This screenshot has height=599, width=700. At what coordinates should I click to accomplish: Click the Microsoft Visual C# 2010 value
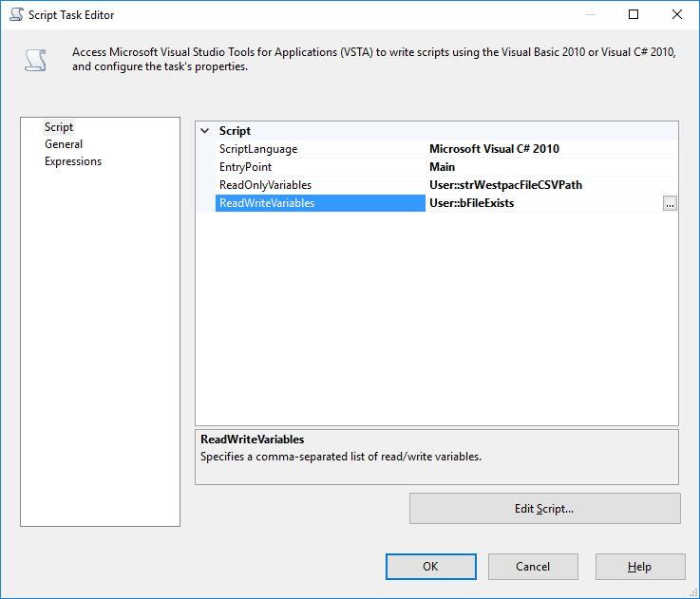coord(494,149)
